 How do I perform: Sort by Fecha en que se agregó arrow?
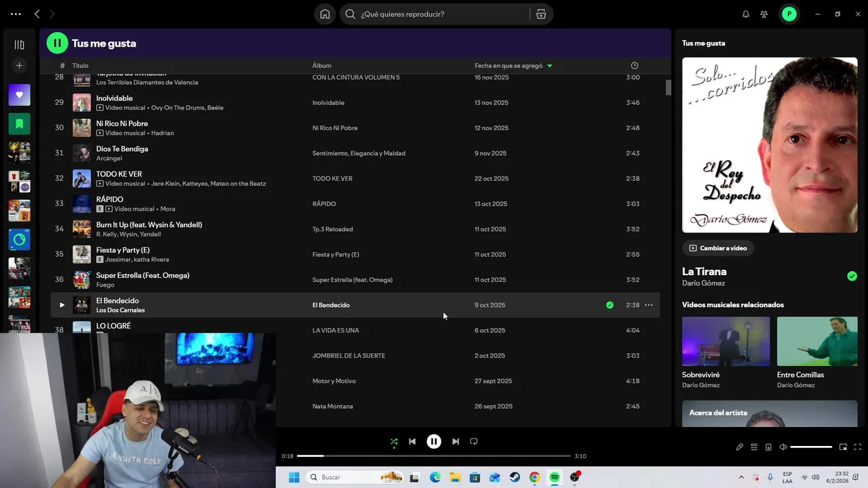[549, 66]
